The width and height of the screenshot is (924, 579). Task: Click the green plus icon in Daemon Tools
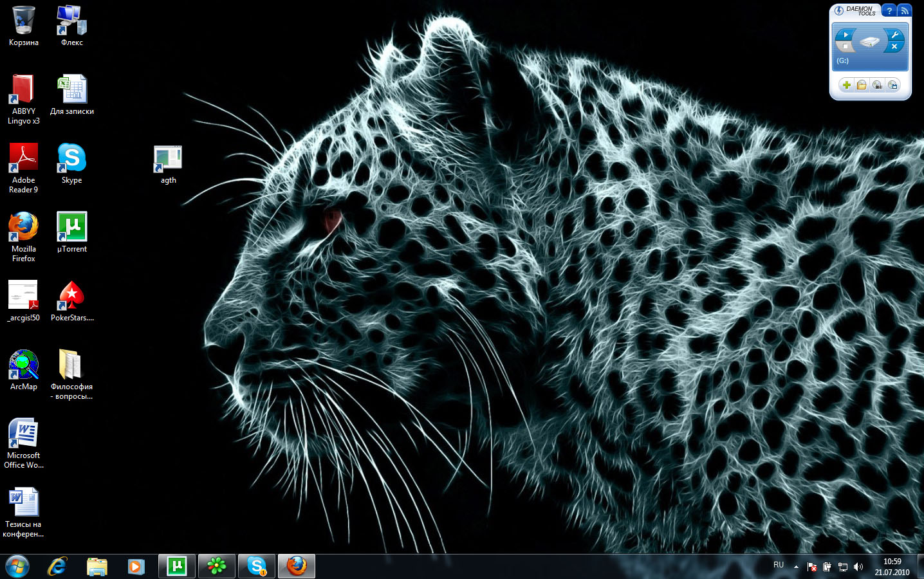click(846, 85)
